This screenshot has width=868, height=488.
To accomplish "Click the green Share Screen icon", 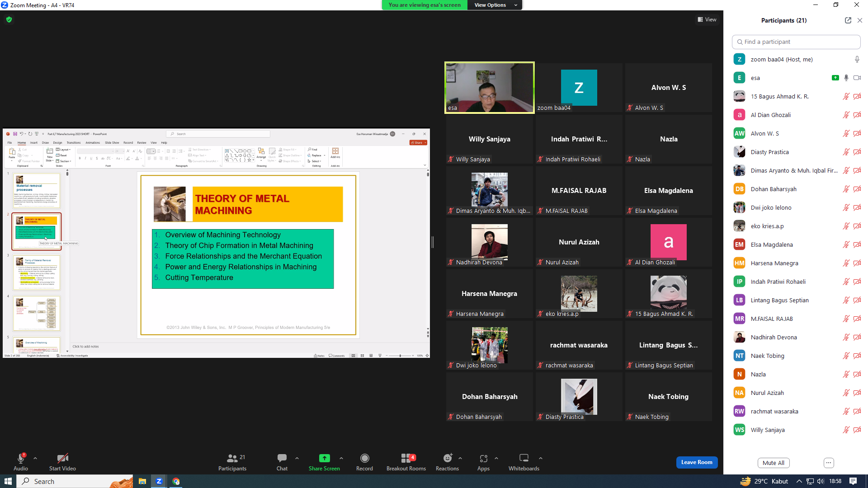I will (325, 458).
